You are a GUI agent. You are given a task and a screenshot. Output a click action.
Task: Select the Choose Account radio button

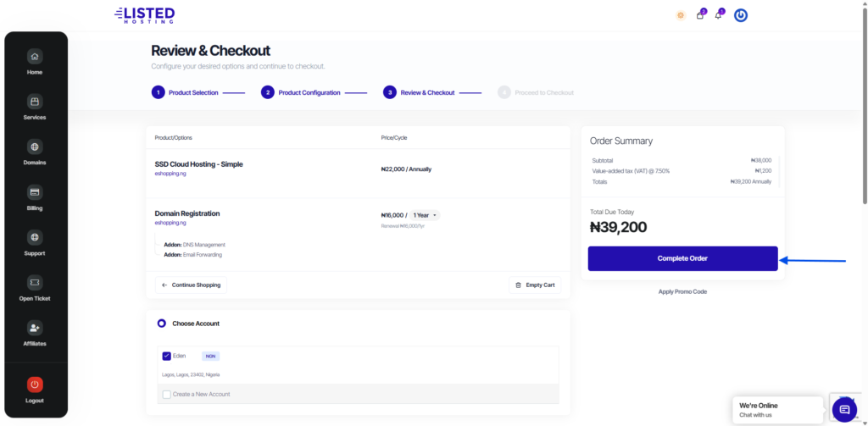coord(162,324)
